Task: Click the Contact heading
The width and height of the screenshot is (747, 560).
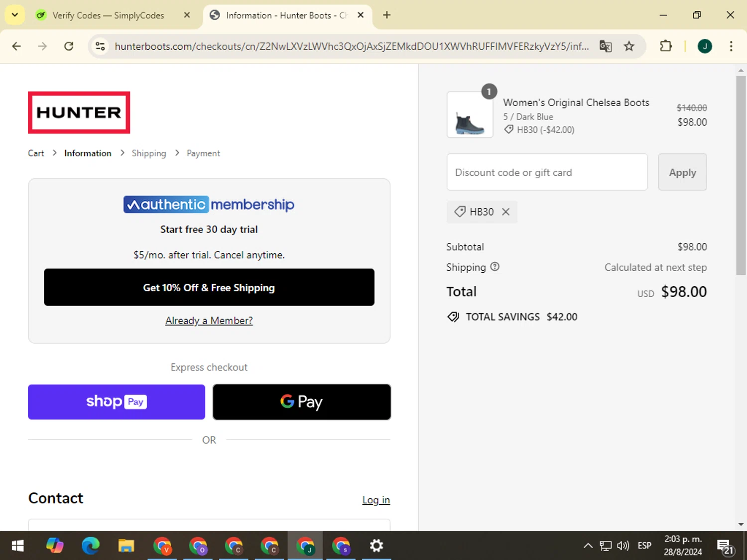Action: tap(56, 498)
